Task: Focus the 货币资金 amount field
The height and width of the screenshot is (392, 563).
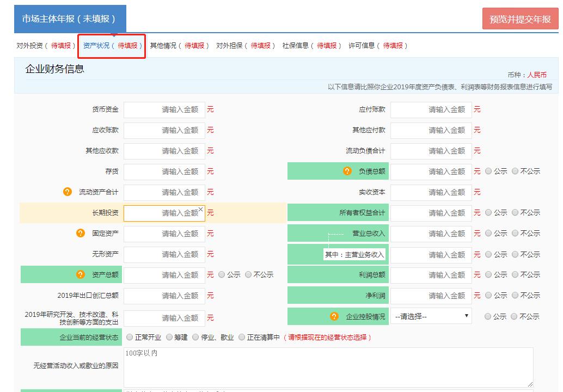Action: coord(164,109)
